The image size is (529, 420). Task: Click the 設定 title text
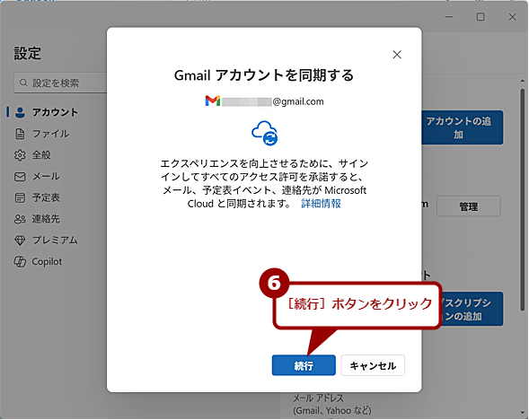27,53
